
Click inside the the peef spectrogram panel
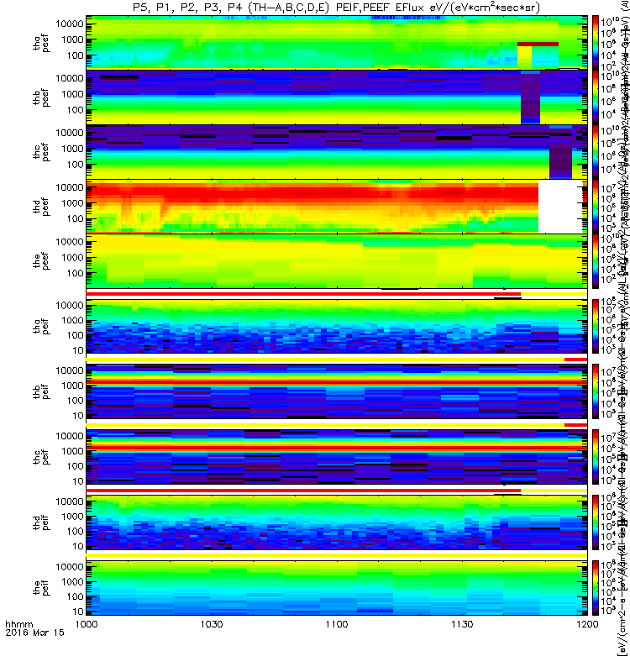337,261
